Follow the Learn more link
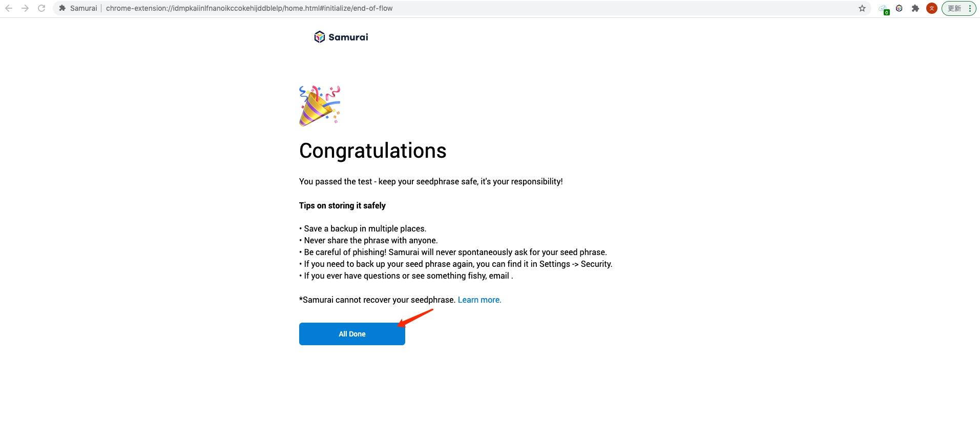 (479, 300)
